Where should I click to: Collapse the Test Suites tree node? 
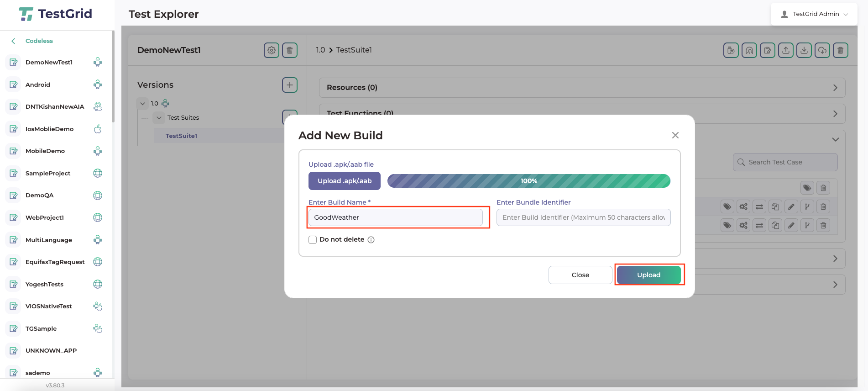point(159,118)
